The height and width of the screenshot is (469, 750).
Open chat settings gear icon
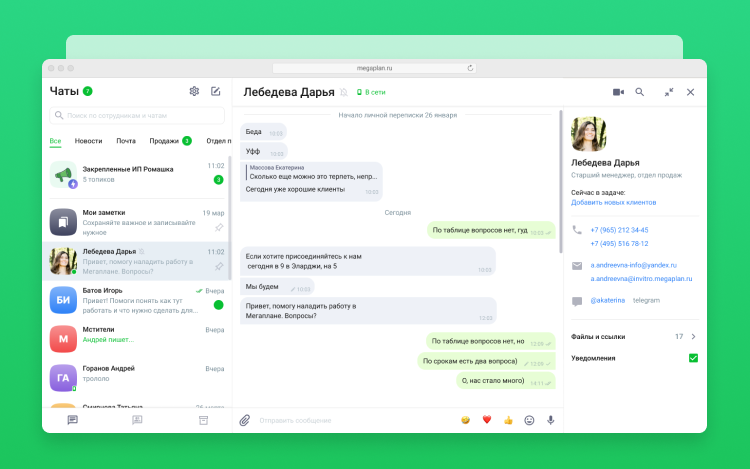click(194, 91)
